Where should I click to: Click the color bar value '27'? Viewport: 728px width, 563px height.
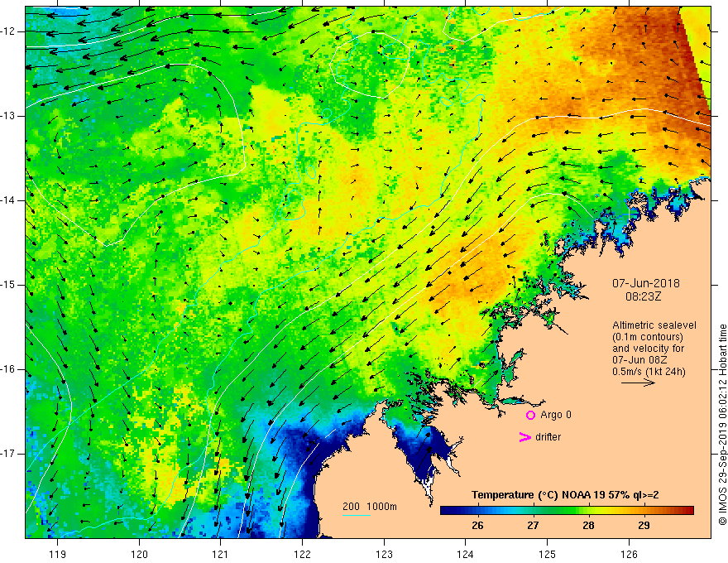533,526
